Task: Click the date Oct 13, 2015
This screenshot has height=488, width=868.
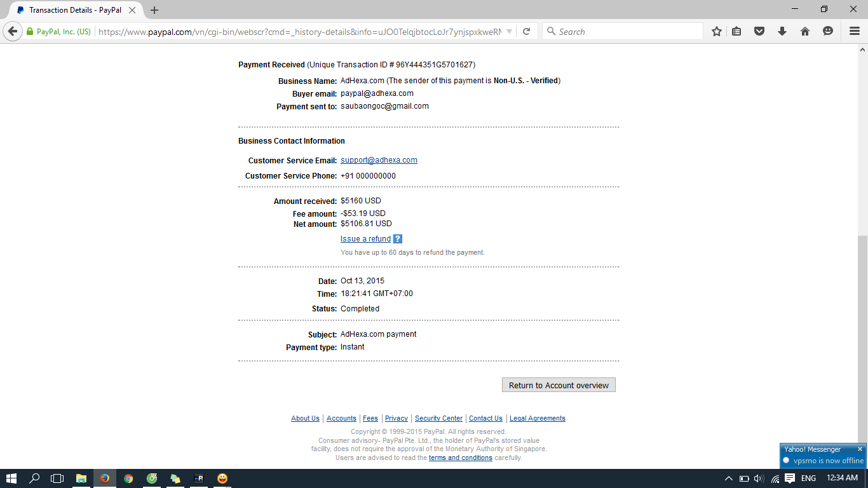Action: [x=362, y=281]
